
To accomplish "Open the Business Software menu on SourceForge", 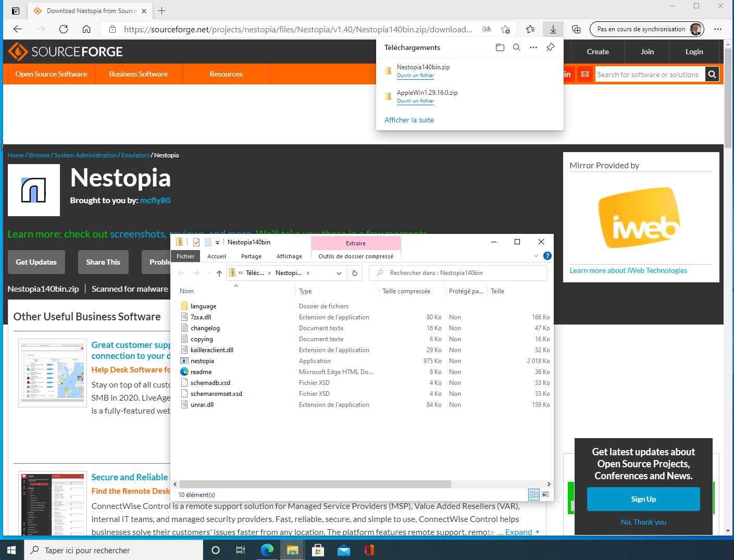I will point(139,74).
